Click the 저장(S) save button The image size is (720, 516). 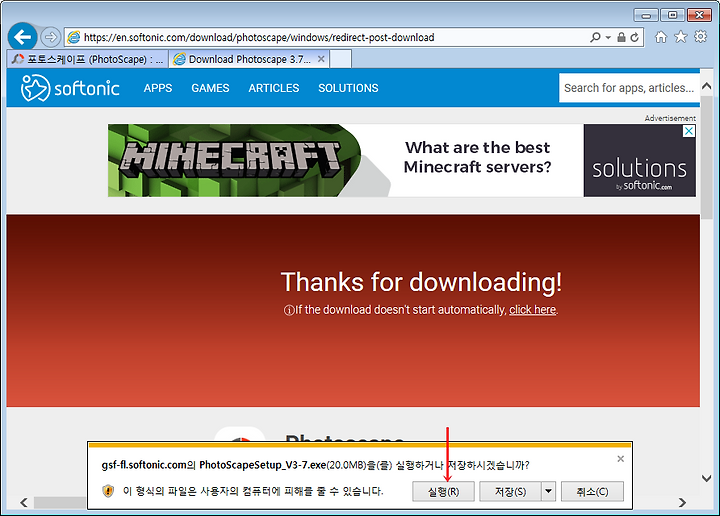[510, 492]
